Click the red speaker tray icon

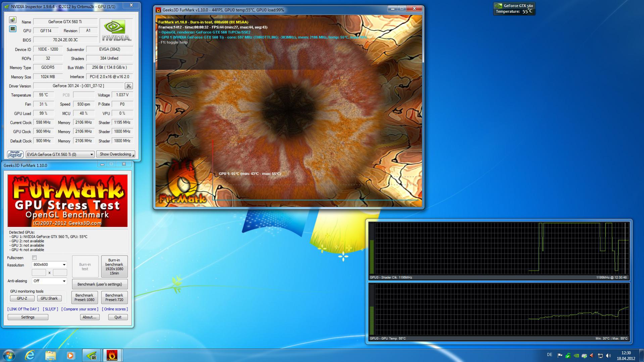(x=592, y=355)
